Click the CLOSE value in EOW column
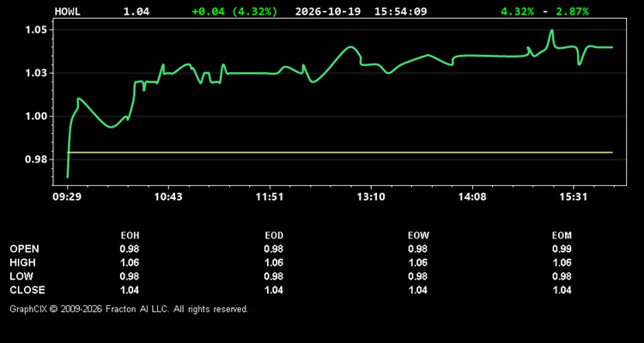644x343 pixels. coord(417,290)
